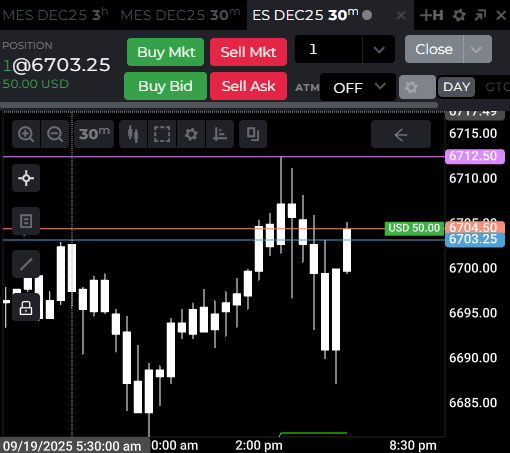Open chart settings gear in chart toolbar

tap(191, 134)
